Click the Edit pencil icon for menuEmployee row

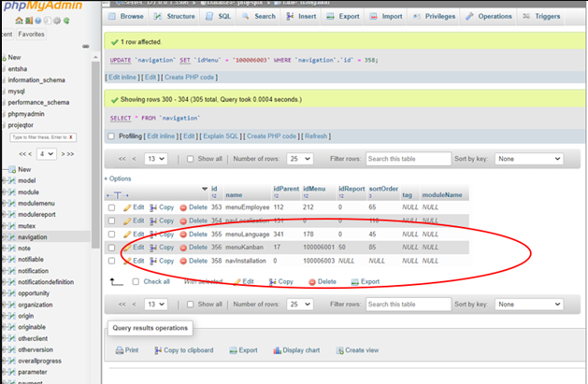coord(127,207)
